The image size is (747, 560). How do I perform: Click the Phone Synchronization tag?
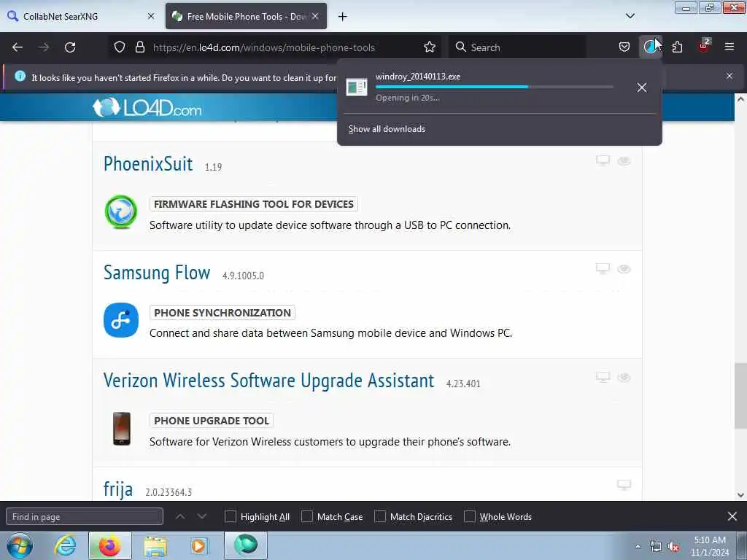222,312
